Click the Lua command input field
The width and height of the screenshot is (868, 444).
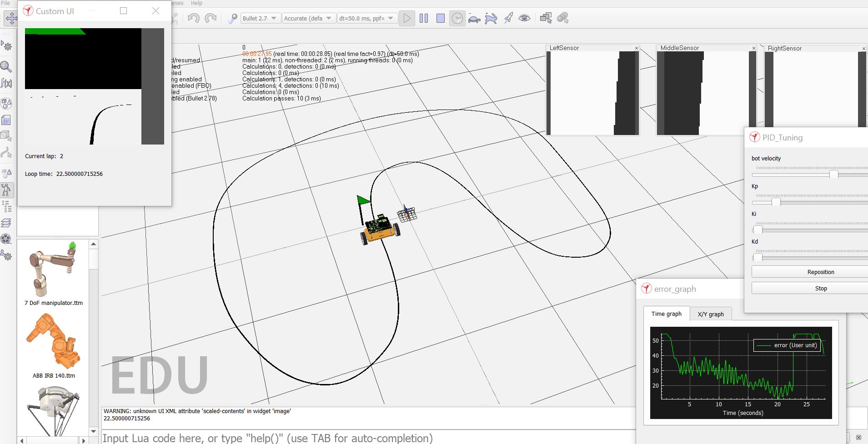pyautogui.click(x=368, y=438)
